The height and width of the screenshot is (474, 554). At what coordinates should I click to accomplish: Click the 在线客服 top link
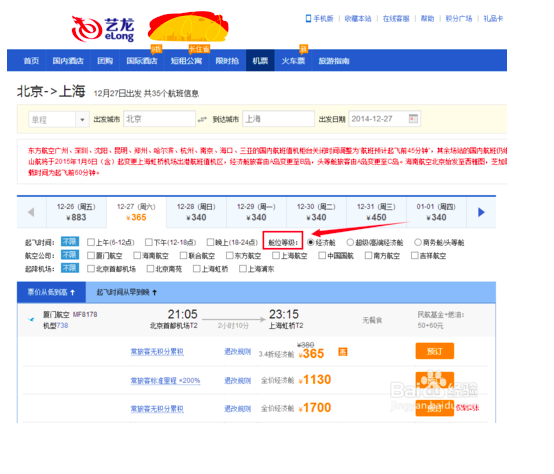pyautogui.click(x=396, y=18)
